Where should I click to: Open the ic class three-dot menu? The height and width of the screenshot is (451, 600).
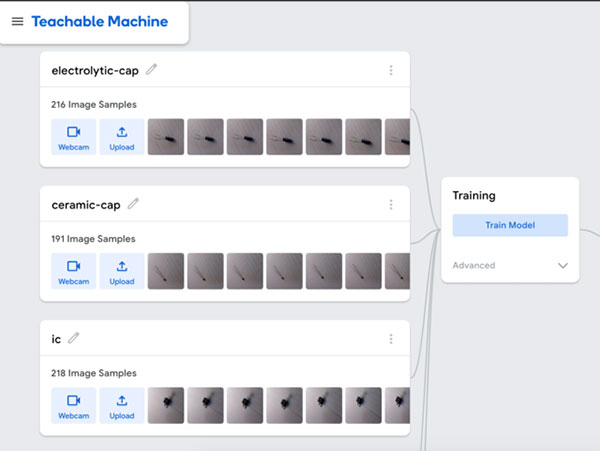(391, 339)
